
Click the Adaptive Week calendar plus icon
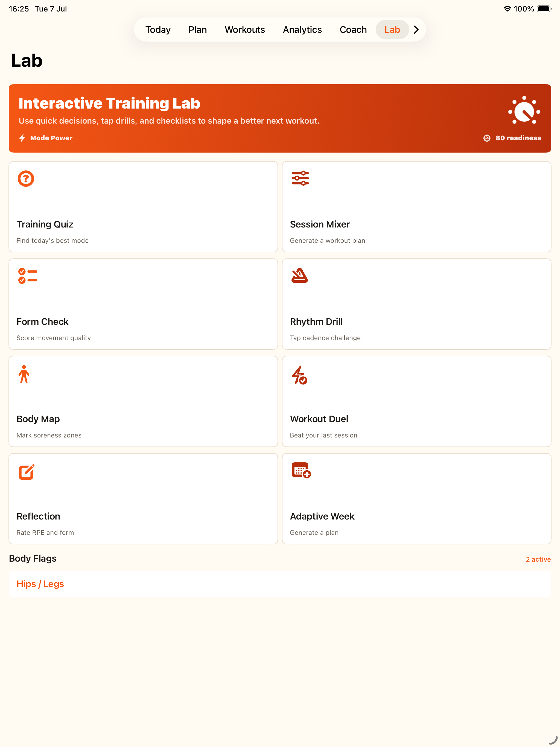(301, 470)
